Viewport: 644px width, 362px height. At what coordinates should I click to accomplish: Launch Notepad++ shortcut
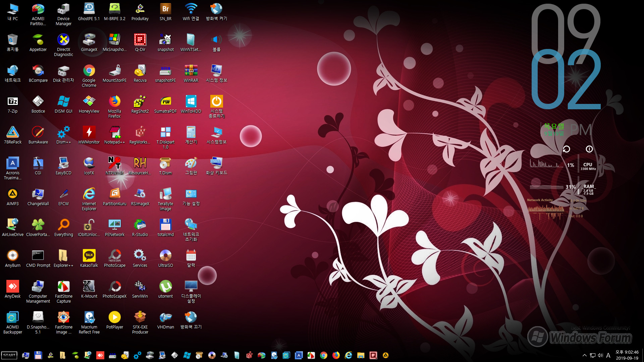pyautogui.click(x=114, y=135)
